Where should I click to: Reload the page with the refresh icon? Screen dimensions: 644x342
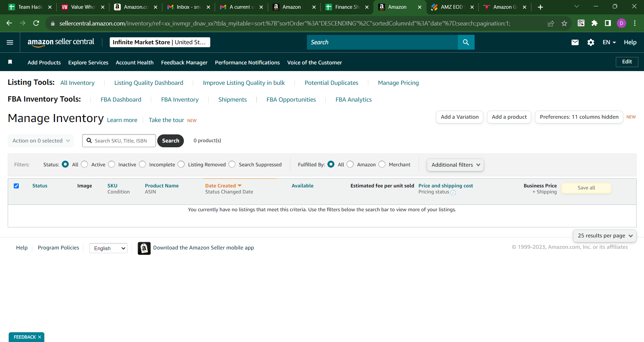point(36,23)
